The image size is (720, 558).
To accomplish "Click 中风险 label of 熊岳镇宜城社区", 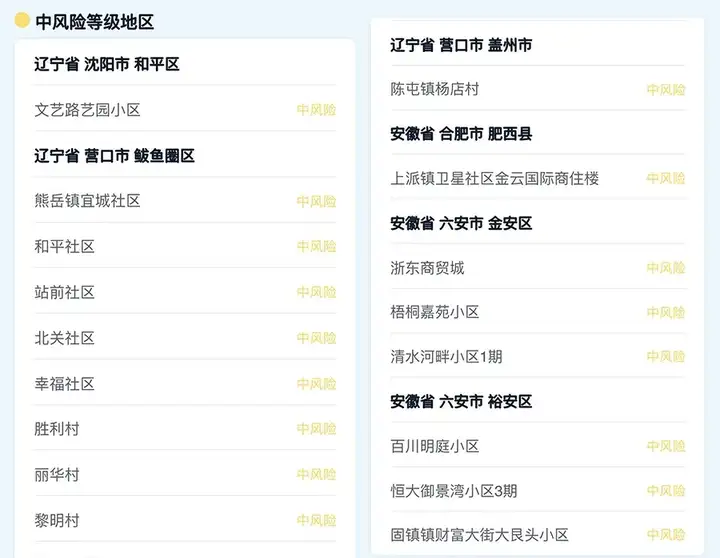I will coord(316,201).
